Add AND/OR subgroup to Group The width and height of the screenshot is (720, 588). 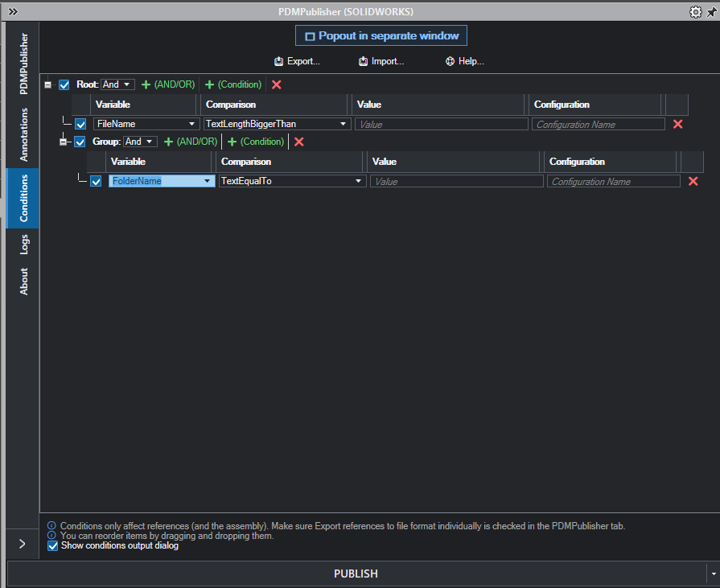click(191, 142)
